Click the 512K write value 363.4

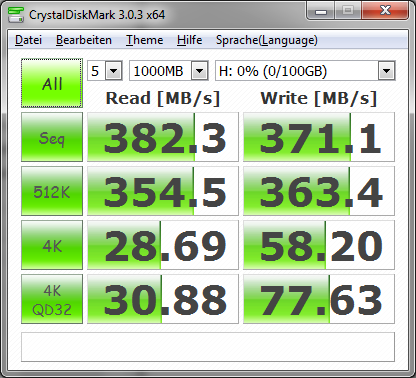[x=319, y=191]
